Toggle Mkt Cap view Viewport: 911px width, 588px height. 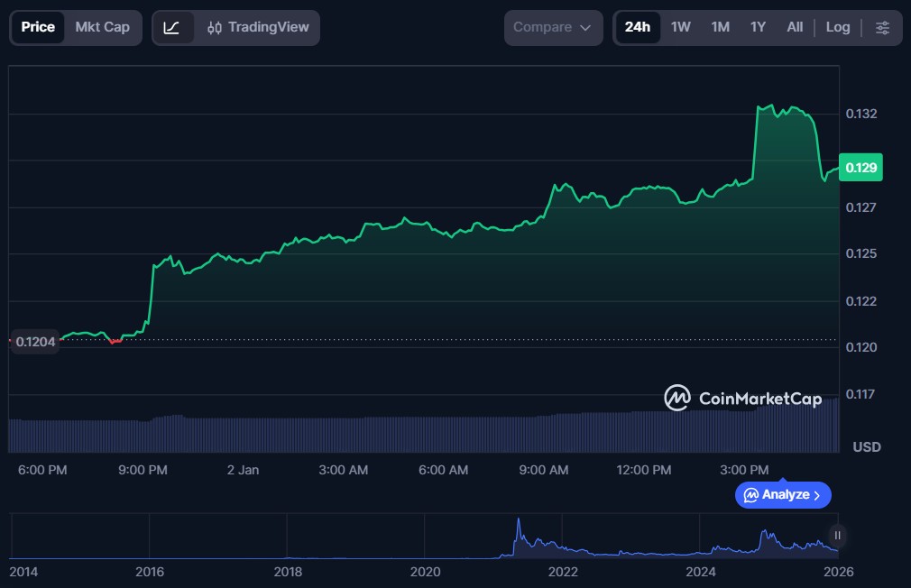click(102, 27)
